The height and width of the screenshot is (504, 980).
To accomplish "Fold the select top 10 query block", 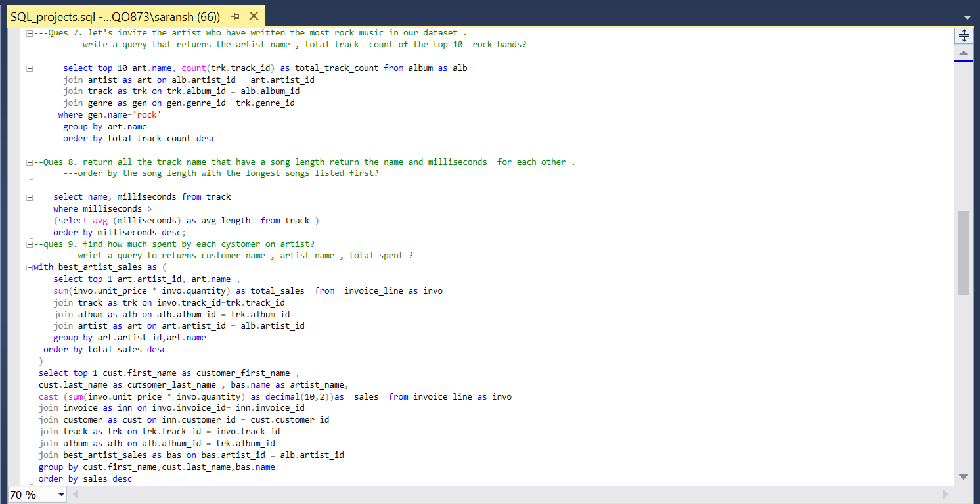I will [x=29, y=68].
